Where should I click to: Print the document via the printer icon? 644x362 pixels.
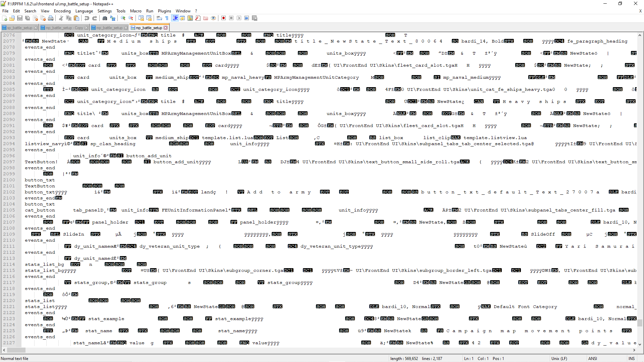(51, 18)
